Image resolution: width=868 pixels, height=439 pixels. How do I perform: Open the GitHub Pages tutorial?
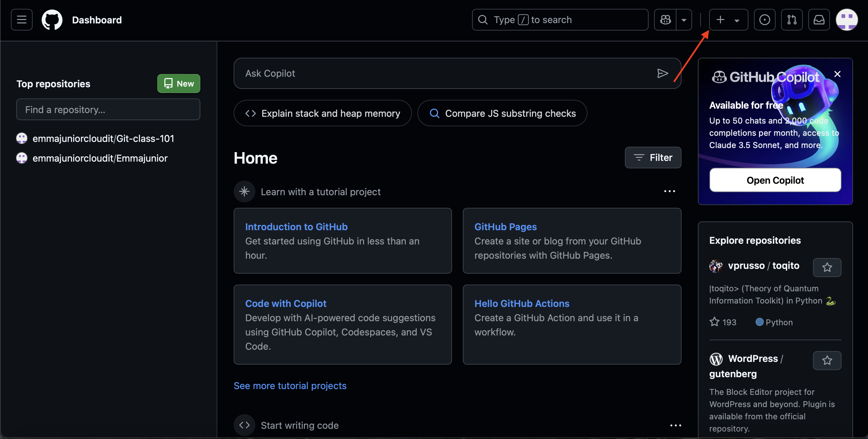pyautogui.click(x=505, y=227)
